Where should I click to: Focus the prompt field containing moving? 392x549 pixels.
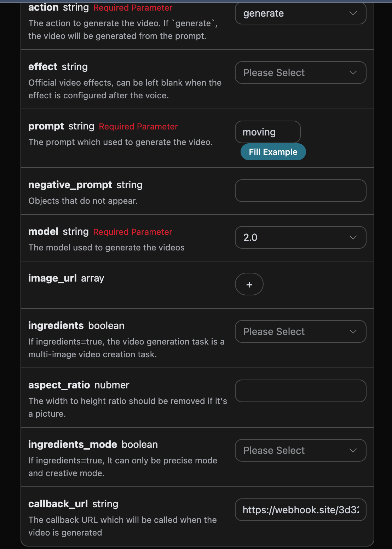pyautogui.click(x=267, y=132)
